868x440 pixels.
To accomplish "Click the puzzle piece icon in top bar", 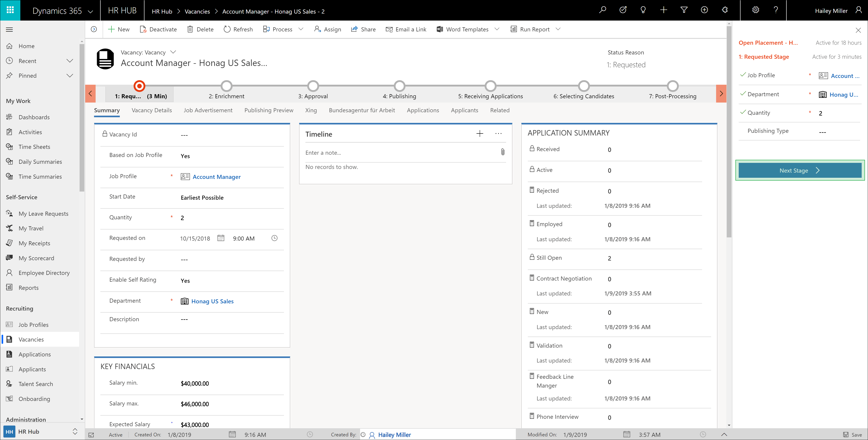I will [724, 10].
